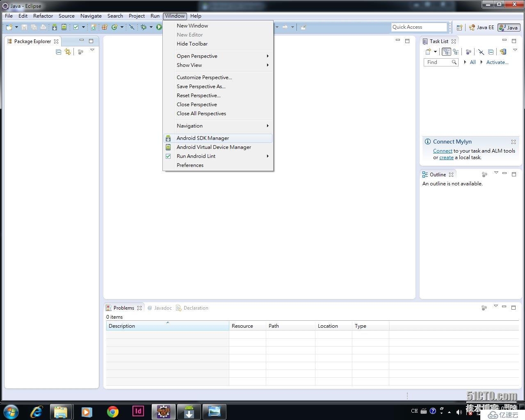Select Close All Perspectives menu entry
The height and width of the screenshot is (420, 525).
218,113
